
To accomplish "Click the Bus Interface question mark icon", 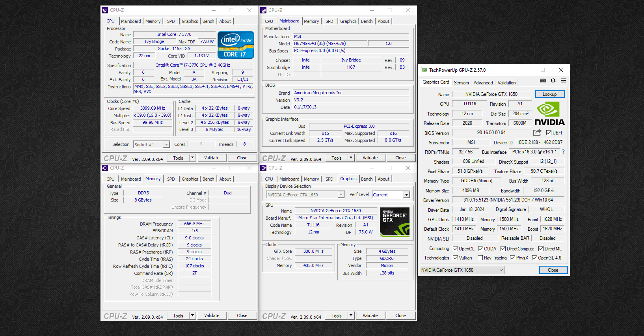I will click(563, 152).
